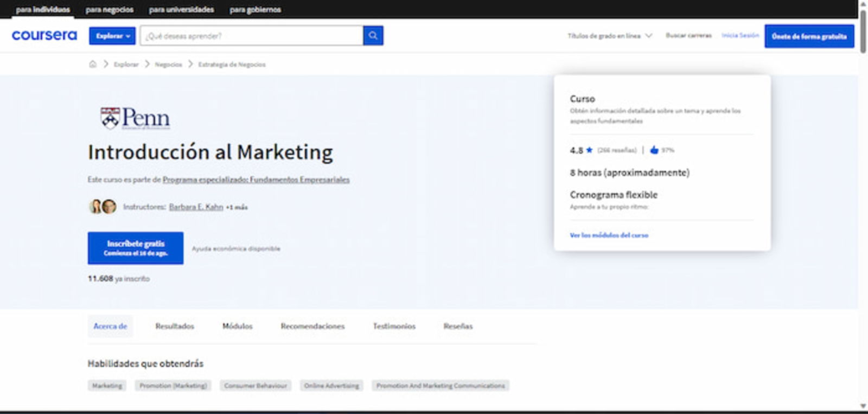The image size is (868, 414).
Task: Select the 'para gobiernos' top tab
Action: 255,9
